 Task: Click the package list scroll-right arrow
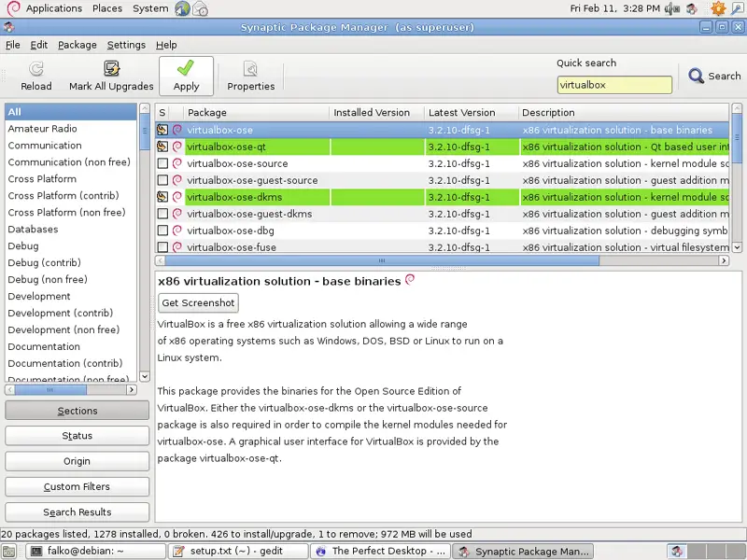point(724,260)
